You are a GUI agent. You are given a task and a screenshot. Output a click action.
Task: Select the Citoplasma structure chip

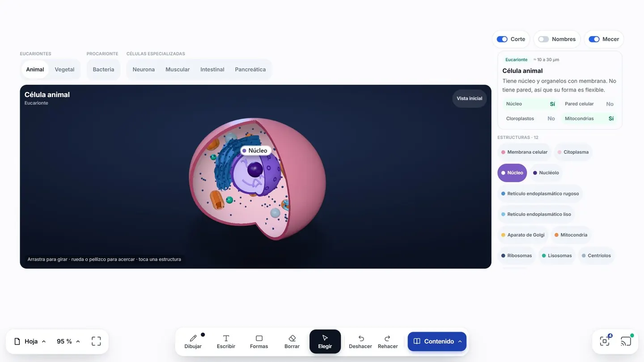[573, 152]
